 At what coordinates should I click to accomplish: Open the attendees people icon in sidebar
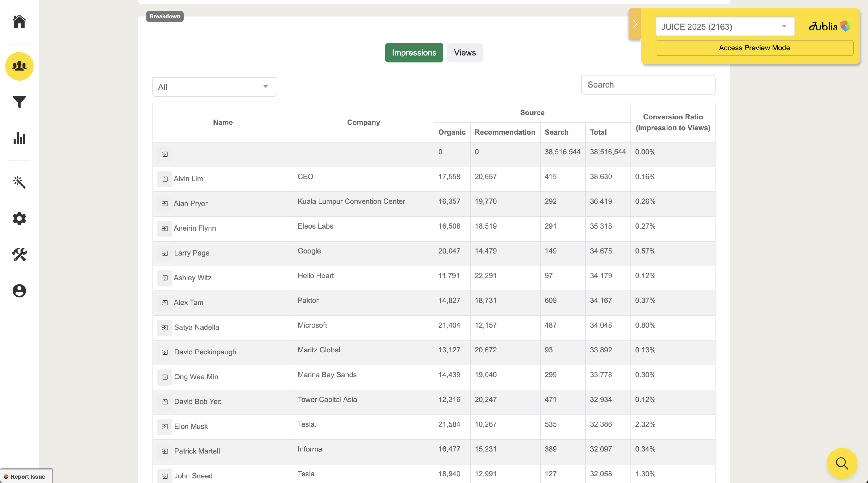19,66
